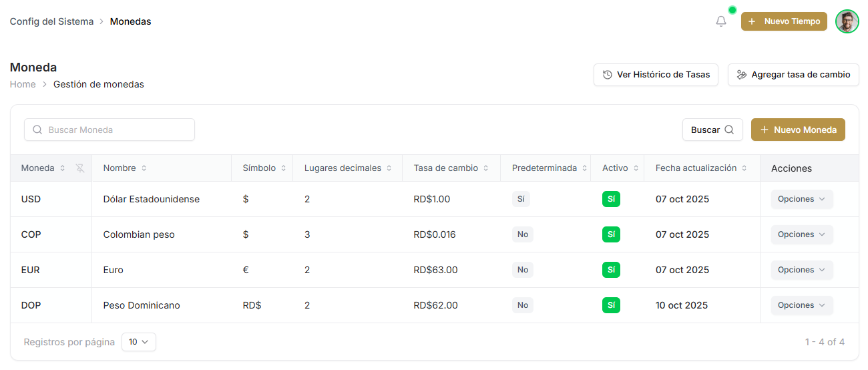Screen dimensions: 868x370
Task: Sort by Tasa de cambio column
Action: click(486, 168)
